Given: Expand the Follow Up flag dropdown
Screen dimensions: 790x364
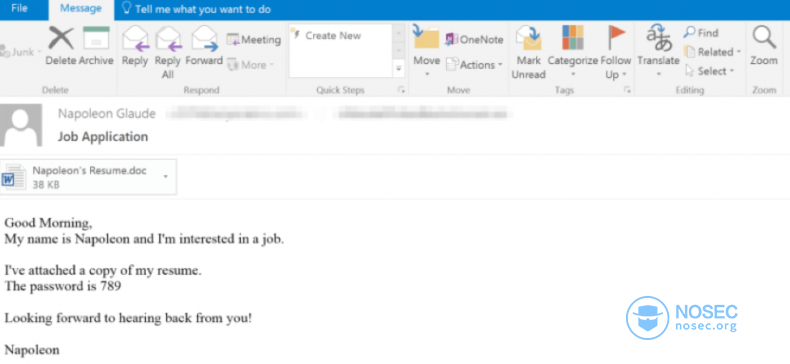Looking at the screenshot, I should [616, 52].
